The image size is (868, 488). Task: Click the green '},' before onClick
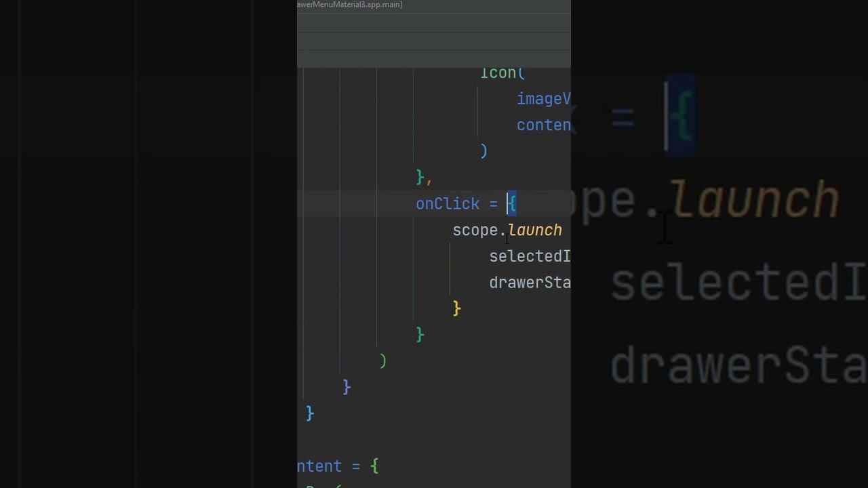425,178
